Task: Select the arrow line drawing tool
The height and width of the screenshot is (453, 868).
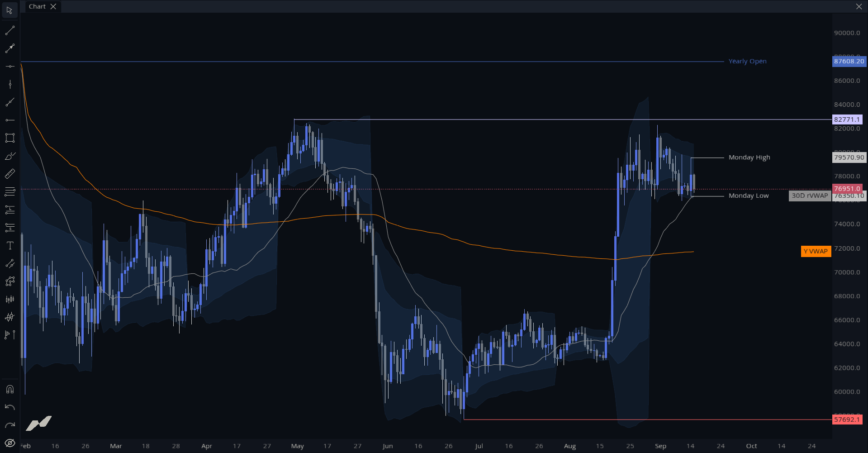Action: [9, 48]
